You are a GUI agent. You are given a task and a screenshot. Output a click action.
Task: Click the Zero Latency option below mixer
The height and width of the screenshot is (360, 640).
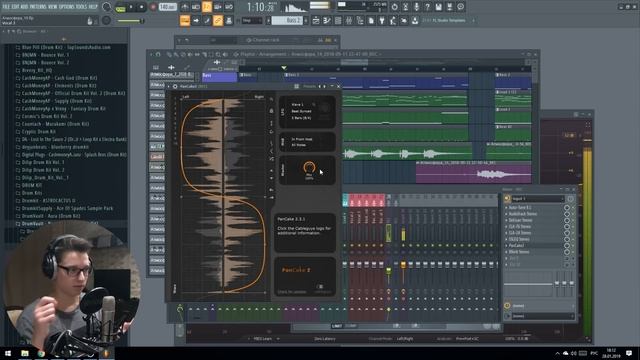point(325,339)
